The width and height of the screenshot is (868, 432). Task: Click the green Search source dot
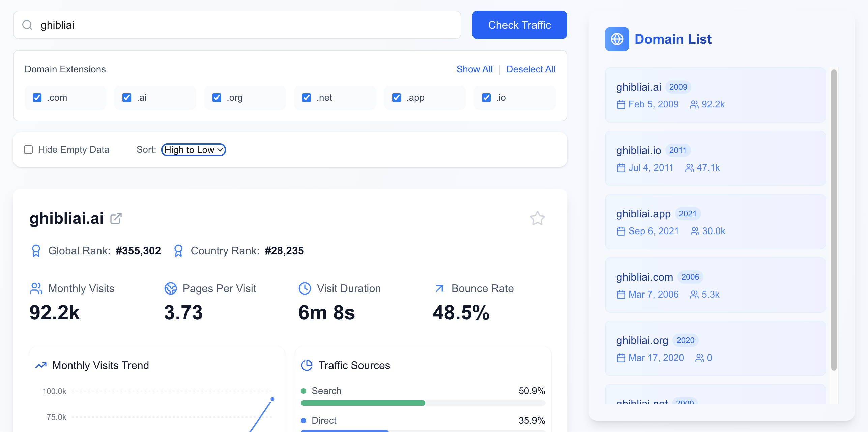pyautogui.click(x=303, y=391)
